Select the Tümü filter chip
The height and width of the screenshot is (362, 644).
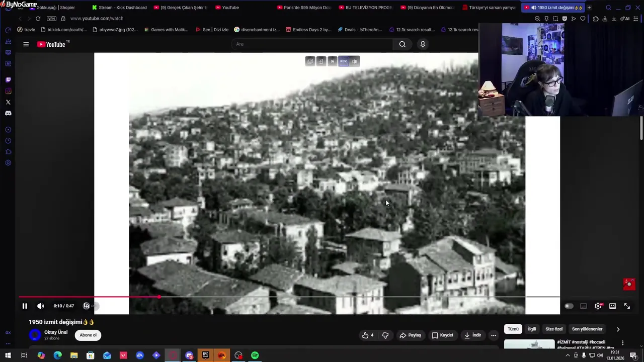point(513,329)
